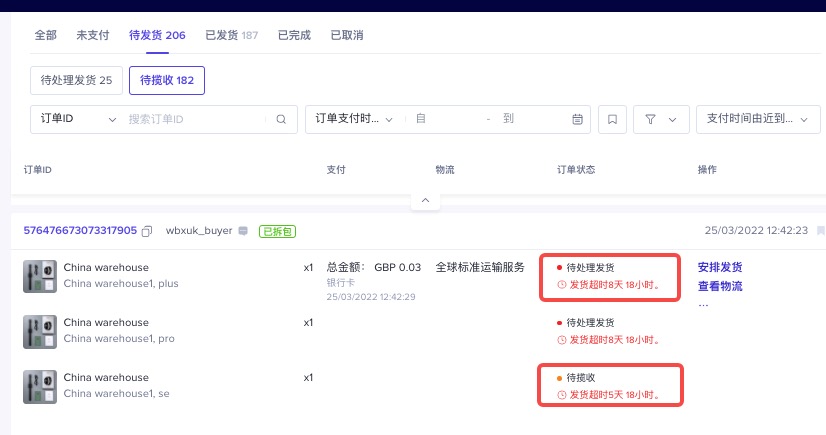This screenshot has height=435, width=826.
Task: Open the funnel filter dropdown
Action: (x=661, y=120)
